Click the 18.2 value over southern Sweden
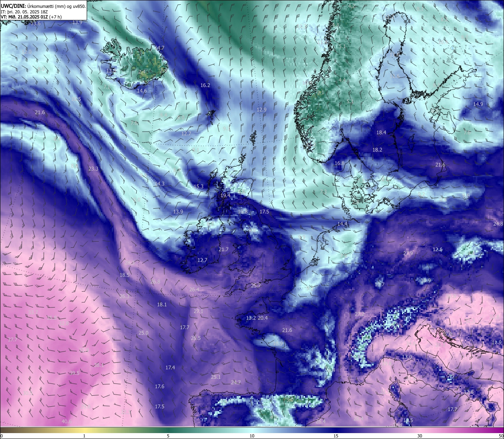The height and width of the screenshot is (439, 504). click(377, 150)
